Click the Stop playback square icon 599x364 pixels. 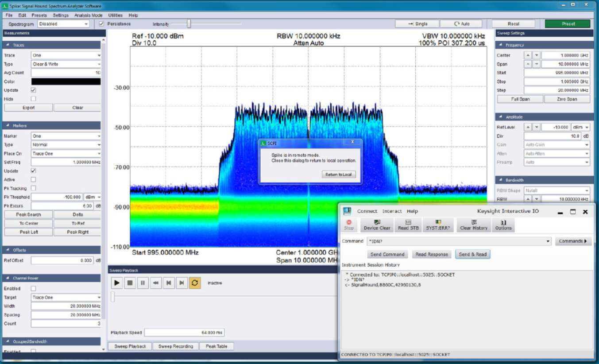click(x=130, y=283)
